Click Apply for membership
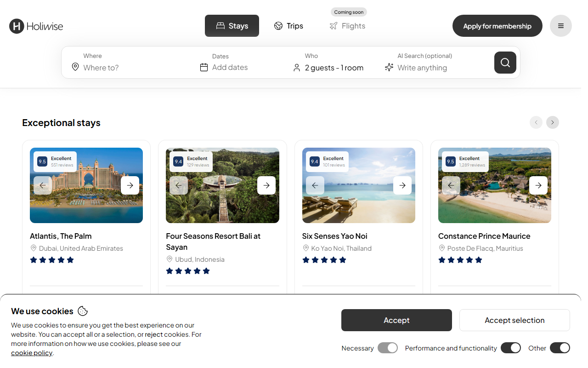This screenshot has height=368, width=588. coord(498,26)
